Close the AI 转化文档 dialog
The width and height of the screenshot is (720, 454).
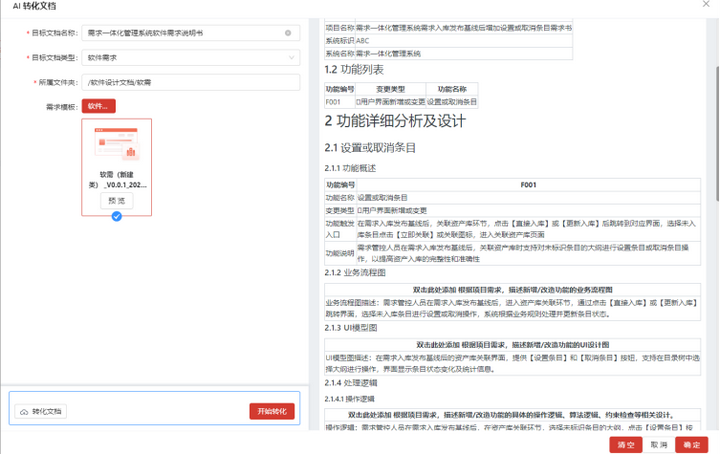coord(706,4)
